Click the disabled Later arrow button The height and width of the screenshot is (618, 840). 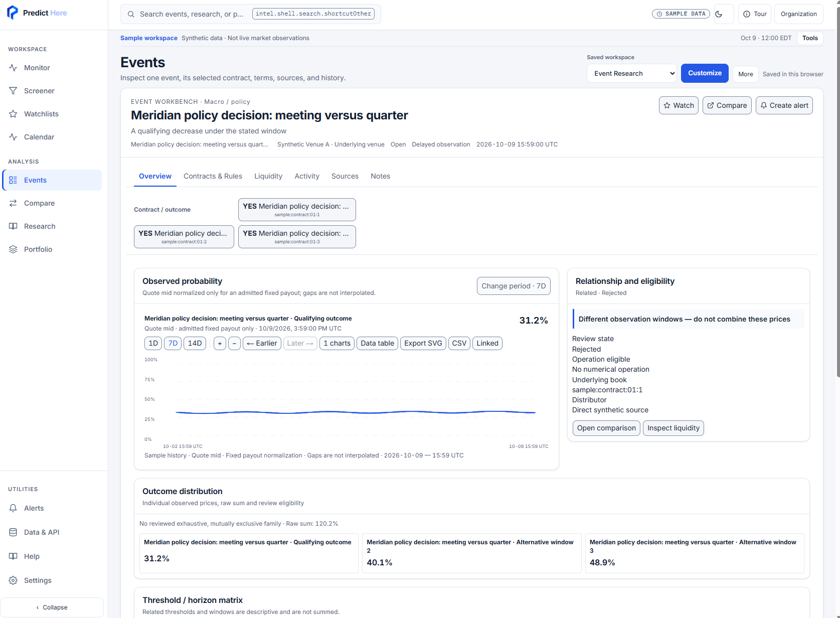click(300, 343)
